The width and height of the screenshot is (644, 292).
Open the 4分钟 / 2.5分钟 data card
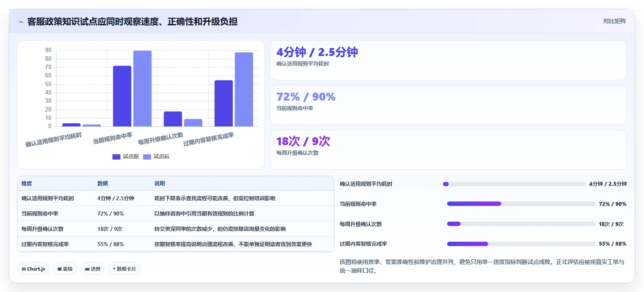tap(448, 60)
